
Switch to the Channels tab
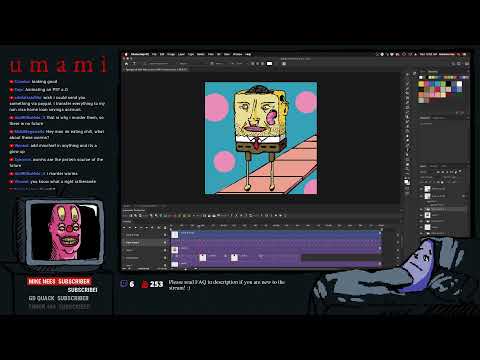pos(434,166)
